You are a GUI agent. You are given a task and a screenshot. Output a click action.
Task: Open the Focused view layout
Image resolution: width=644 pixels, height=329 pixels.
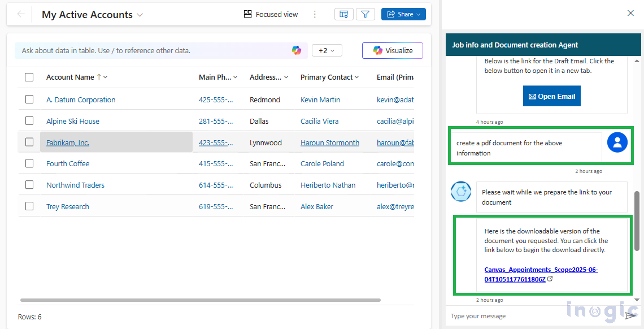click(x=271, y=14)
